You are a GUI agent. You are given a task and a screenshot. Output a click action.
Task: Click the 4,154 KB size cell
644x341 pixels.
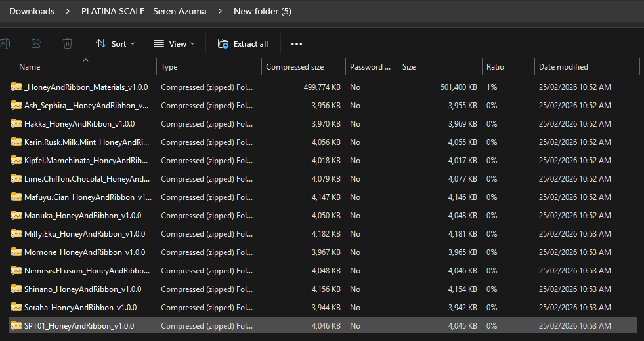click(x=463, y=289)
